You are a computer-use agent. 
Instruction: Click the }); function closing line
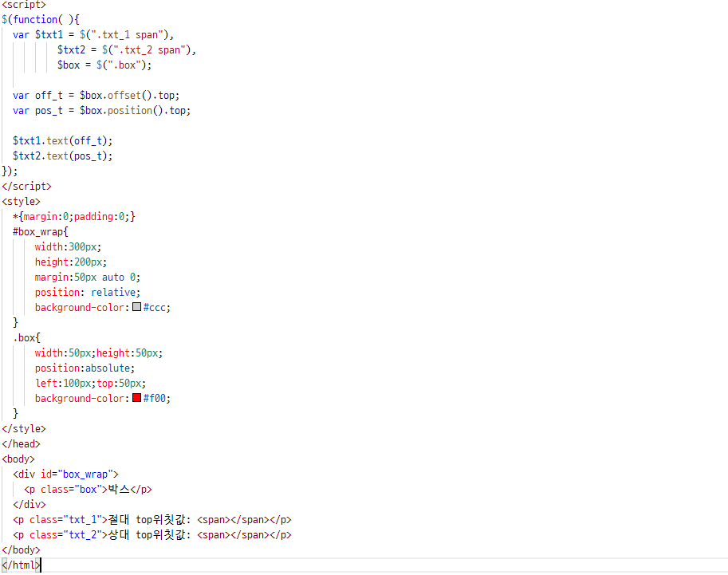pyautogui.click(x=10, y=171)
